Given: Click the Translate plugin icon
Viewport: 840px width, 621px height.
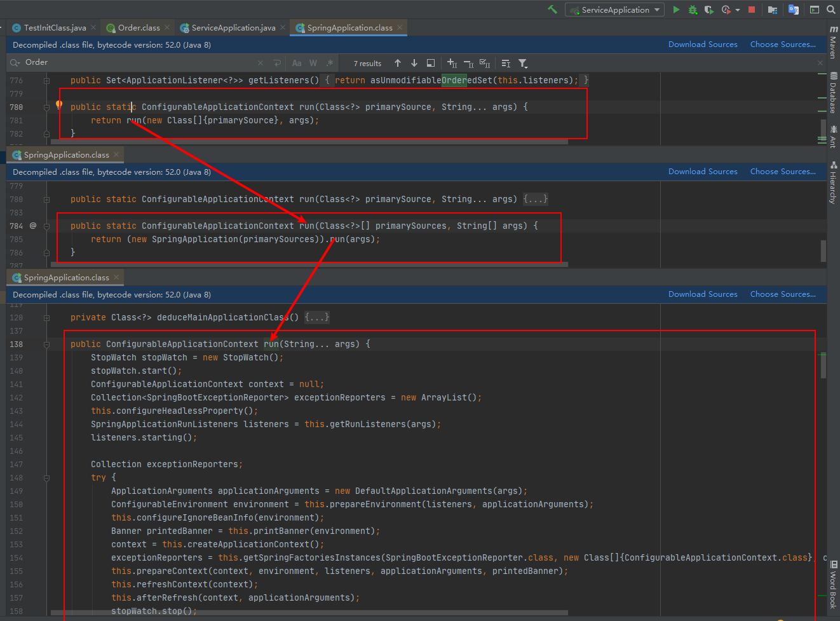Looking at the screenshot, I should [794, 10].
